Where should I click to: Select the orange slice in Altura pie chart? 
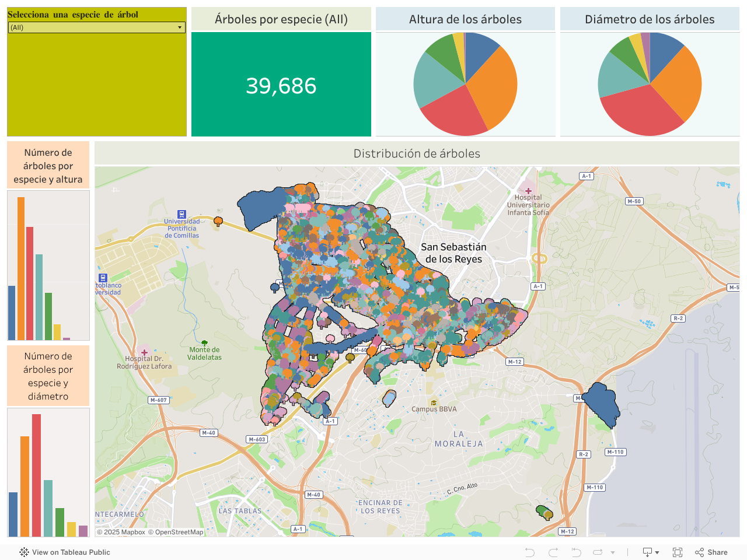tap(493, 85)
